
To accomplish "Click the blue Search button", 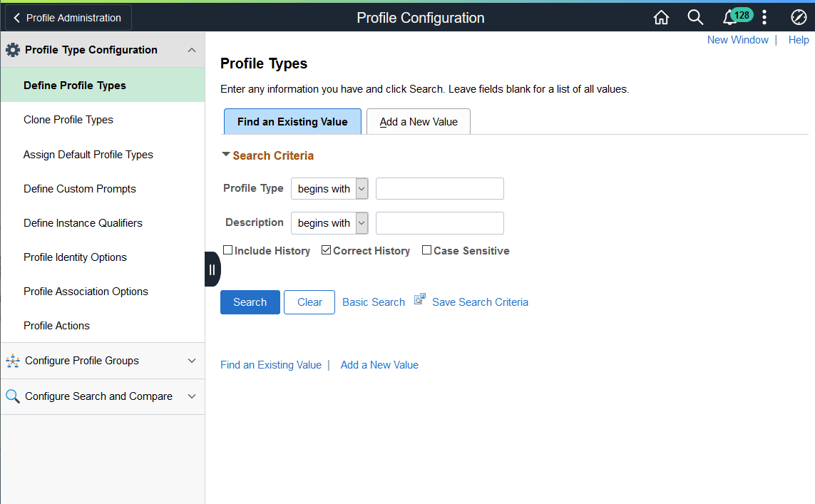I will point(250,302).
